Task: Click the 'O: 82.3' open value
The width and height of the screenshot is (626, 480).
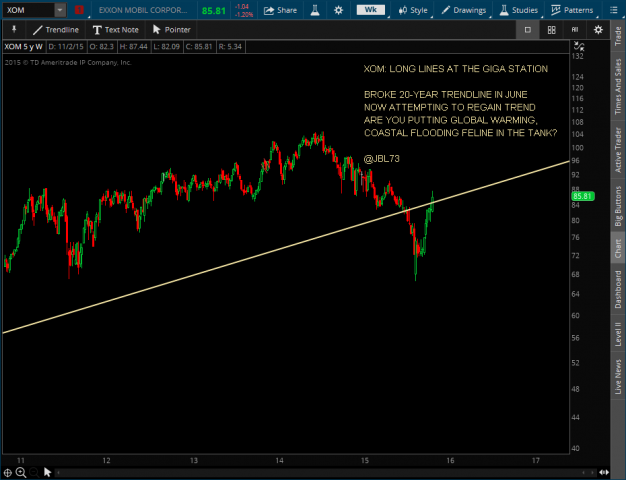Action: (101, 47)
